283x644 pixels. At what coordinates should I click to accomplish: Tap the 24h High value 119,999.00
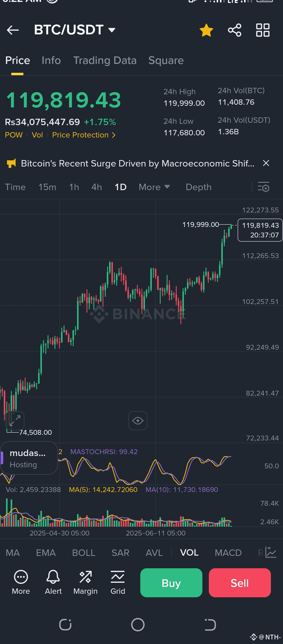pos(184,103)
